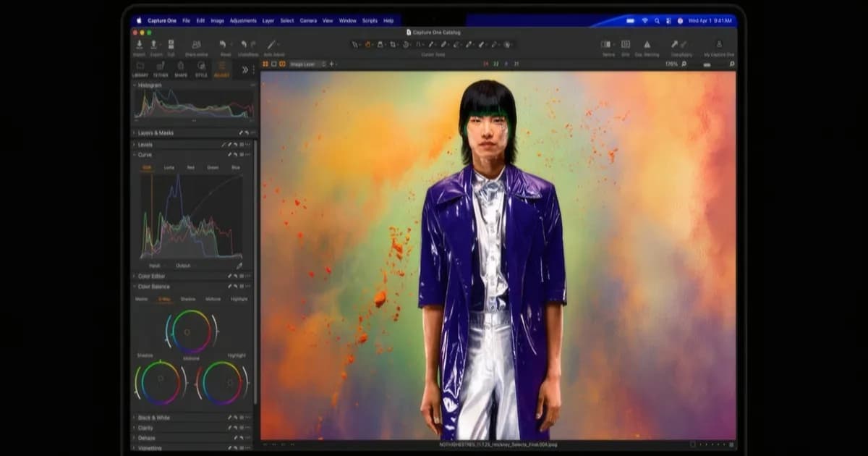Expand the Color Editor panel
The height and width of the screenshot is (456, 868).
135,276
